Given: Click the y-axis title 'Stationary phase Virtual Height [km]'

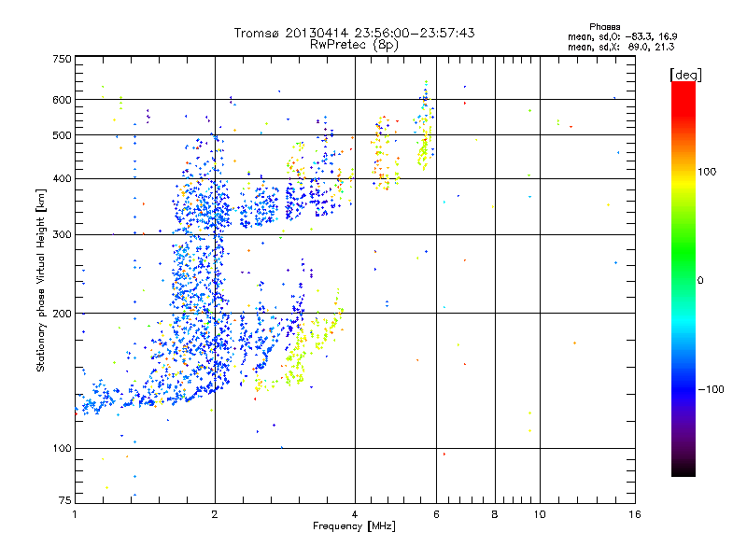Looking at the screenshot, I should tap(40, 280).
